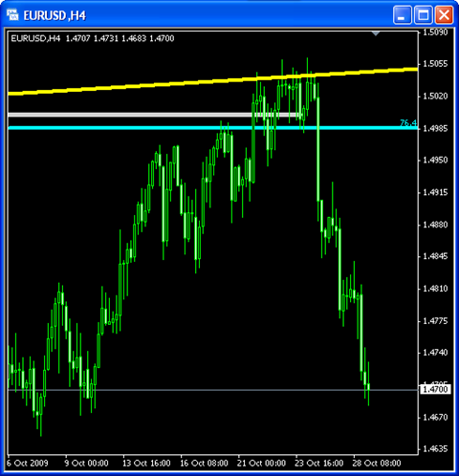Close the EURUSD,H4 chart window

tap(444, 15)
